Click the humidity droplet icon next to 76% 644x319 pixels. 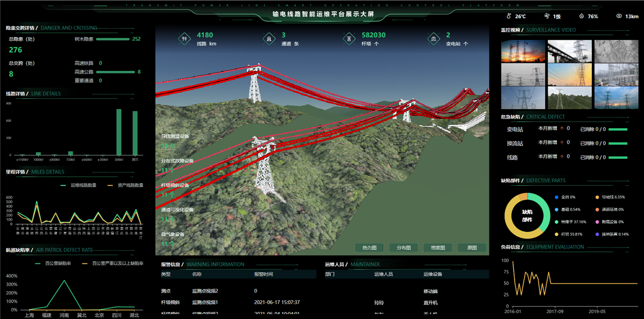coord(581,16)
